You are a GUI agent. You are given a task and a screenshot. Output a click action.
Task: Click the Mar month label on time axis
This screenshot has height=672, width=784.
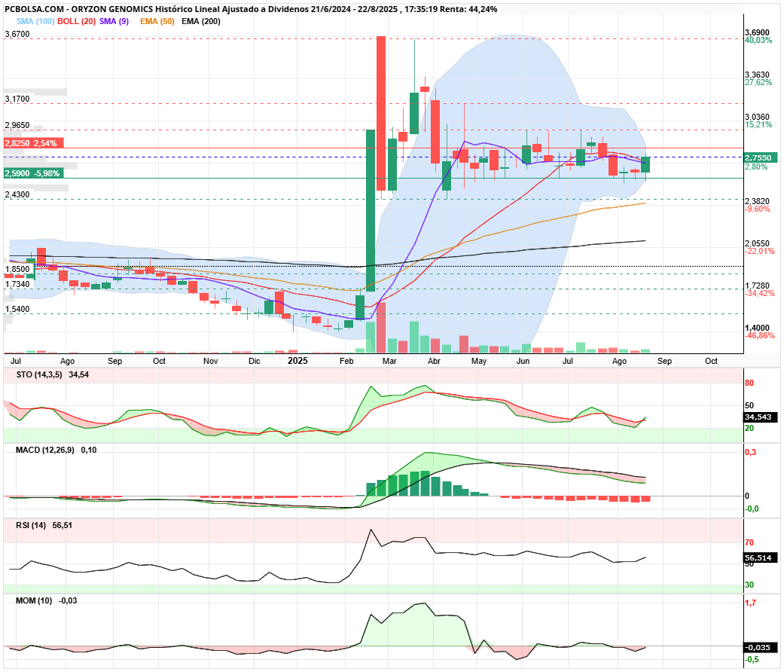[389, 361]
